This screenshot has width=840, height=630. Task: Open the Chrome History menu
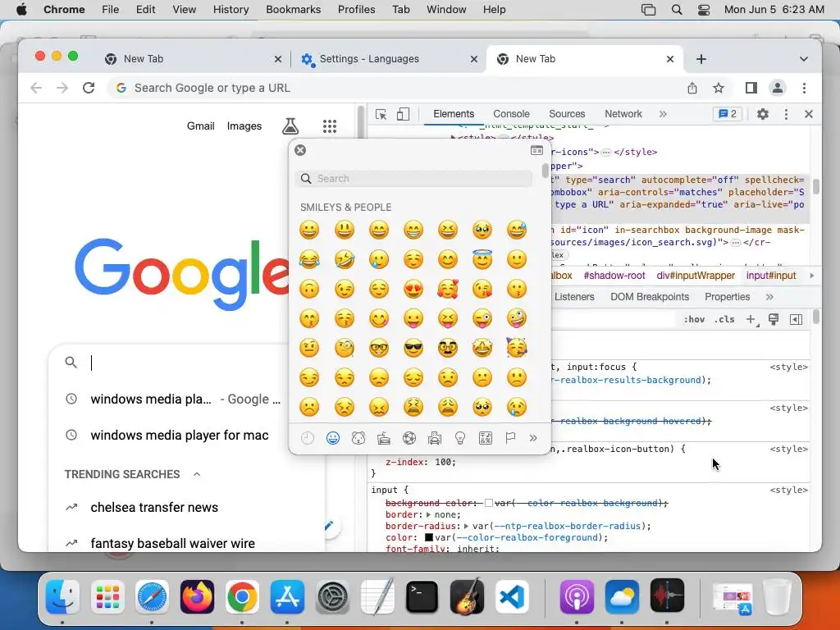231,9
